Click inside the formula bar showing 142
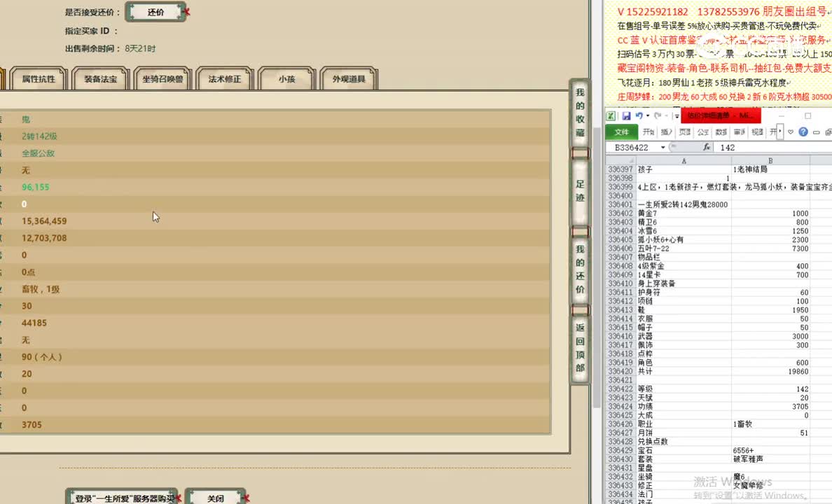This screenshot has height=504, width=832. pos(742,148)
